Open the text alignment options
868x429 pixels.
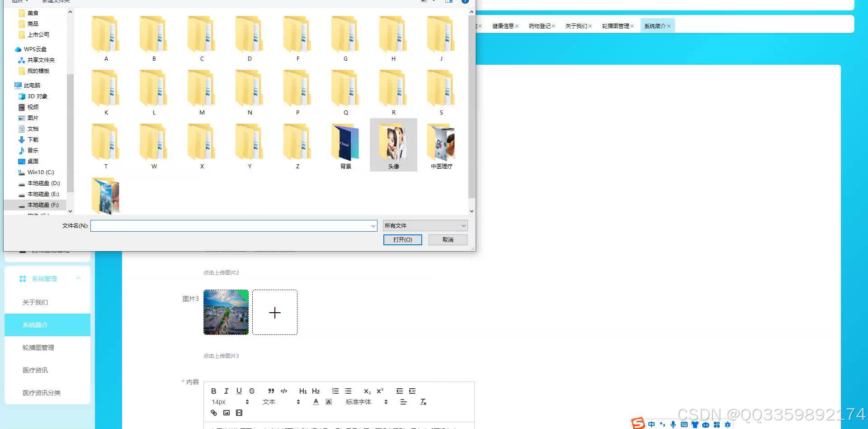[x=404, y=402]
